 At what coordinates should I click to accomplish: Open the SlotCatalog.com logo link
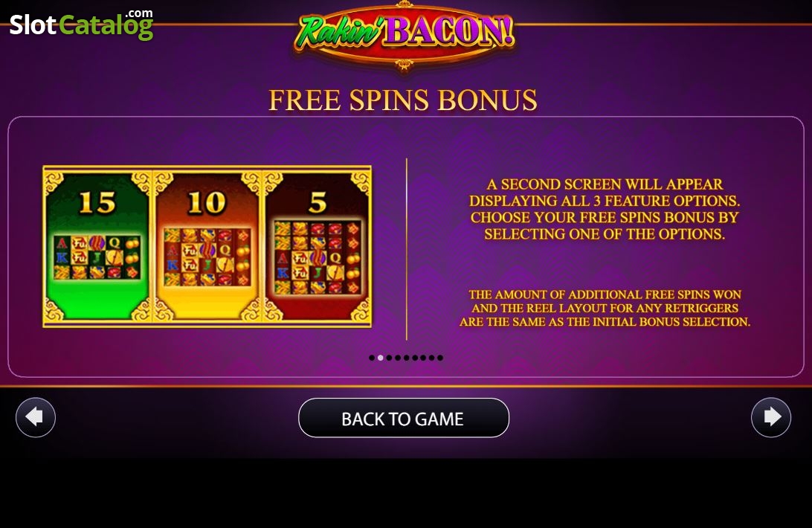(x=81, y=25)
